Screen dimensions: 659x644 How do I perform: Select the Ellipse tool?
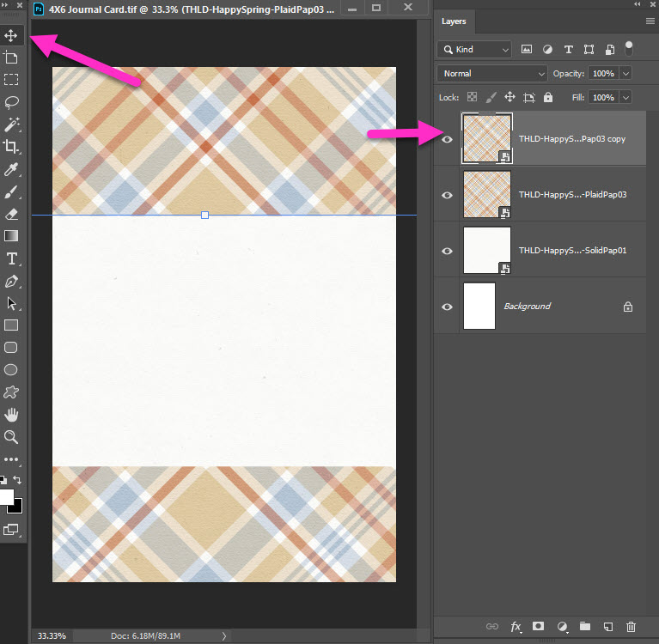(x=11, y=370)
